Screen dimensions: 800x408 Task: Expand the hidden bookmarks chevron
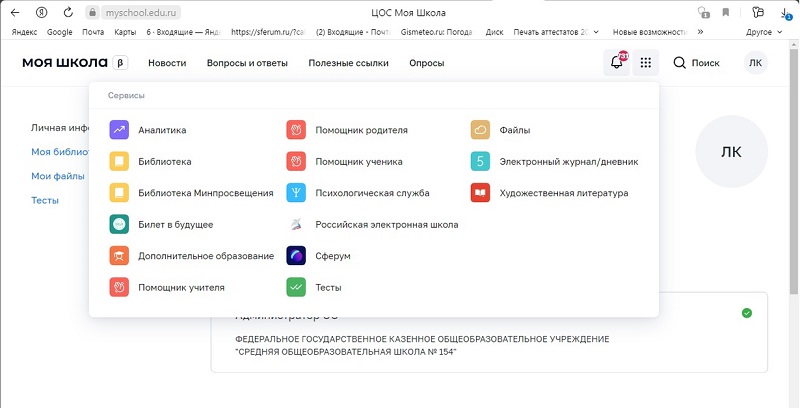pyautogui.click(x=700, y=32)
